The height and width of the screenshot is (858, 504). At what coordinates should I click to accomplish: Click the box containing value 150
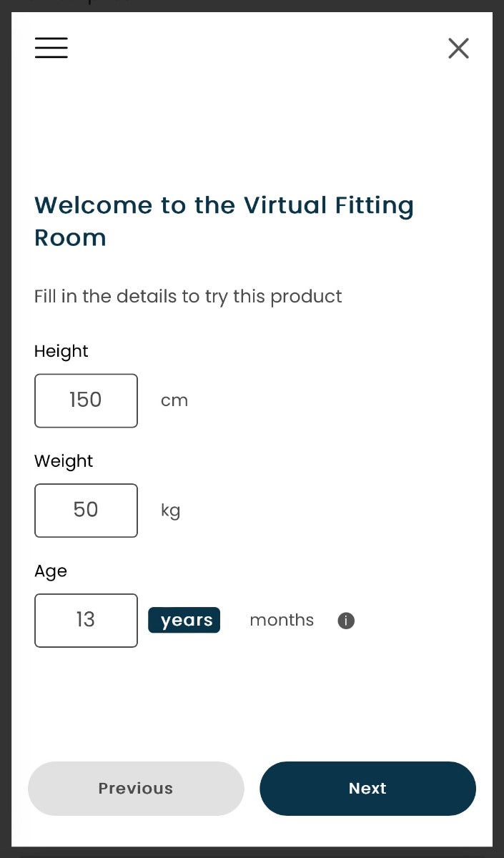point(86,400)
